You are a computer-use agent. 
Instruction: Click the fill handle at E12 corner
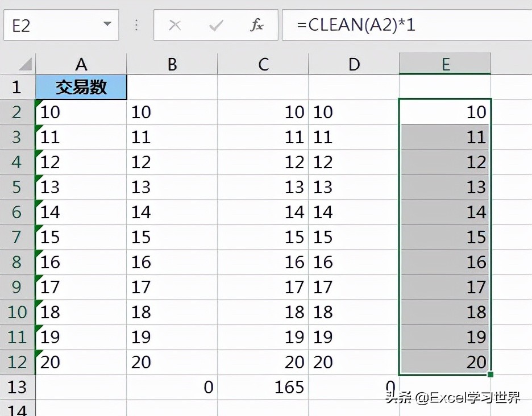491,375
